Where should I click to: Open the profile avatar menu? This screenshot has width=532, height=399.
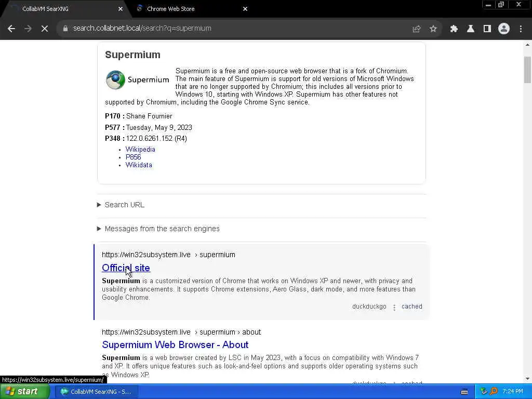pos(504,29)
